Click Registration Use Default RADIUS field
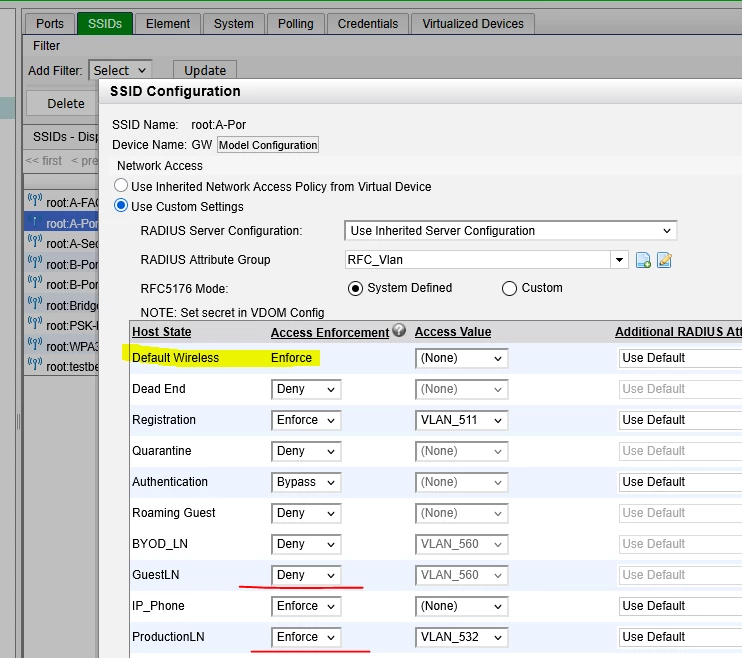Image resolution: width=742 pixels, height=658 pixels. pyautogui.click(x=680, y=420)
